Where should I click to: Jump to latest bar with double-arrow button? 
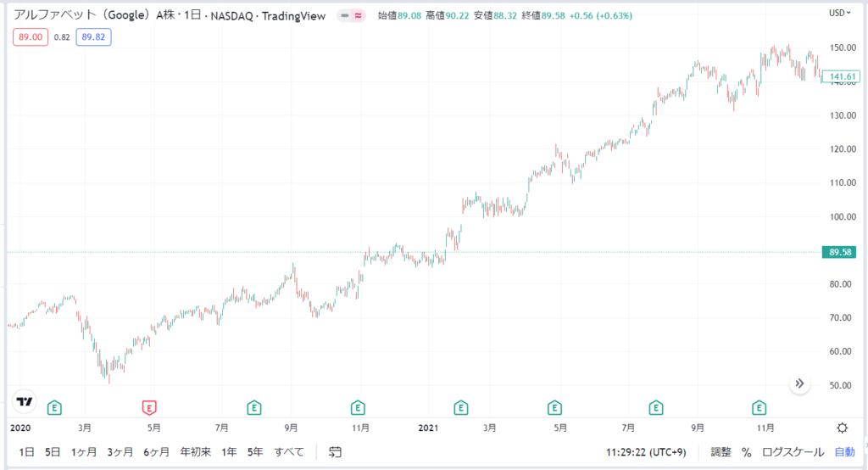(799, 383)
